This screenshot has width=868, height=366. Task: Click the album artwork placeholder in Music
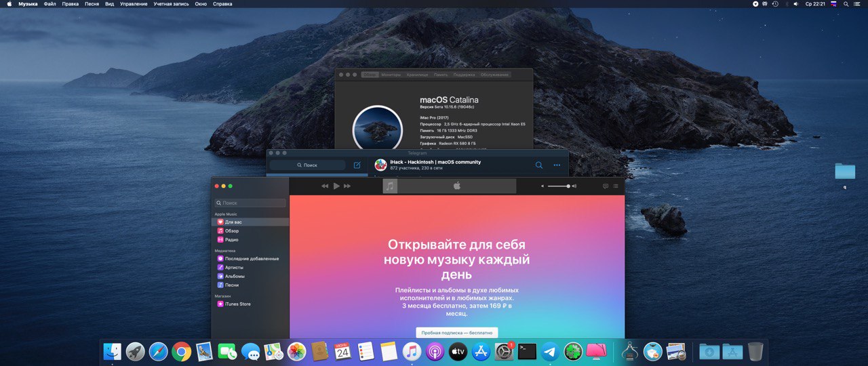click(390, 186)
